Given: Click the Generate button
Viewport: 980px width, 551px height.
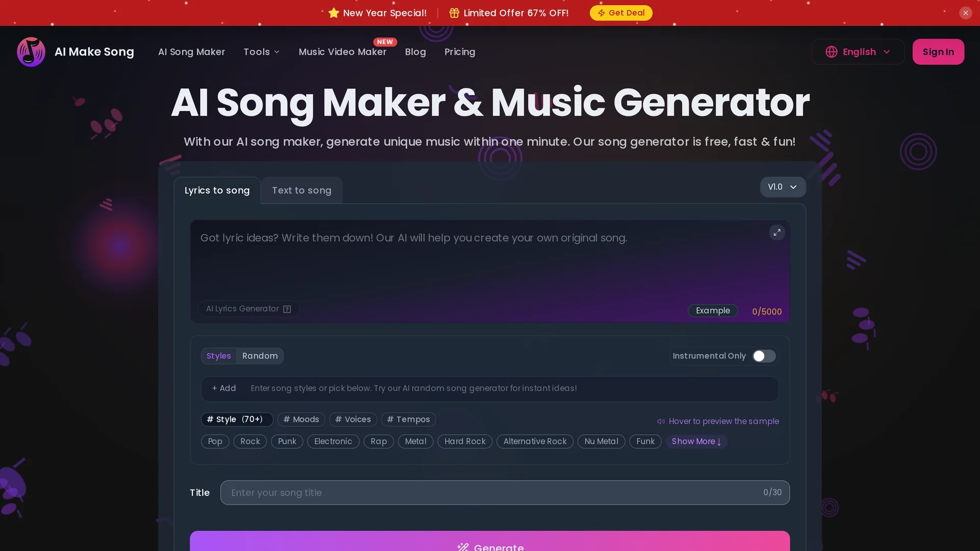Looking at the screenshot, I should pos(490,541).
